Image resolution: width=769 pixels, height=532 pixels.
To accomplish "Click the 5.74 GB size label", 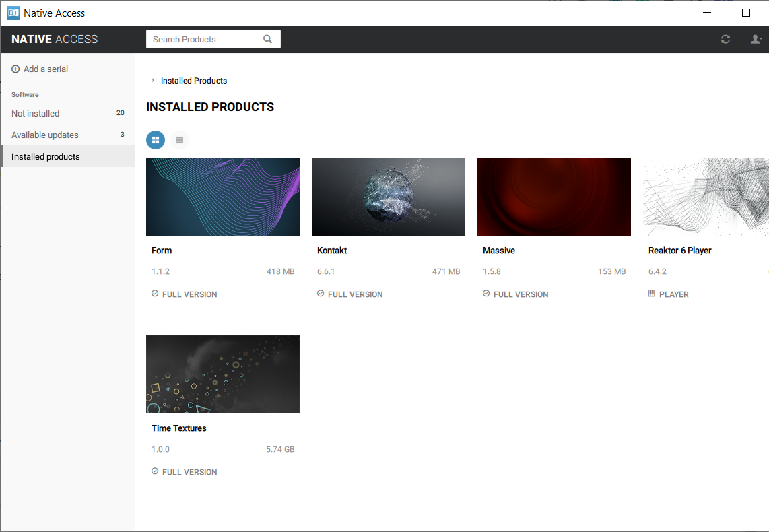I will pos(280,450).
